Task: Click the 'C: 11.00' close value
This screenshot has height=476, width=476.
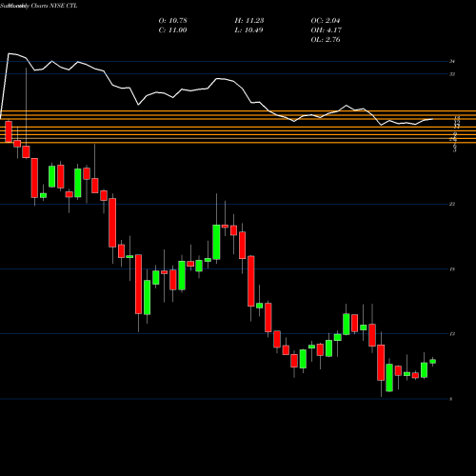Action: coord(172,30)
